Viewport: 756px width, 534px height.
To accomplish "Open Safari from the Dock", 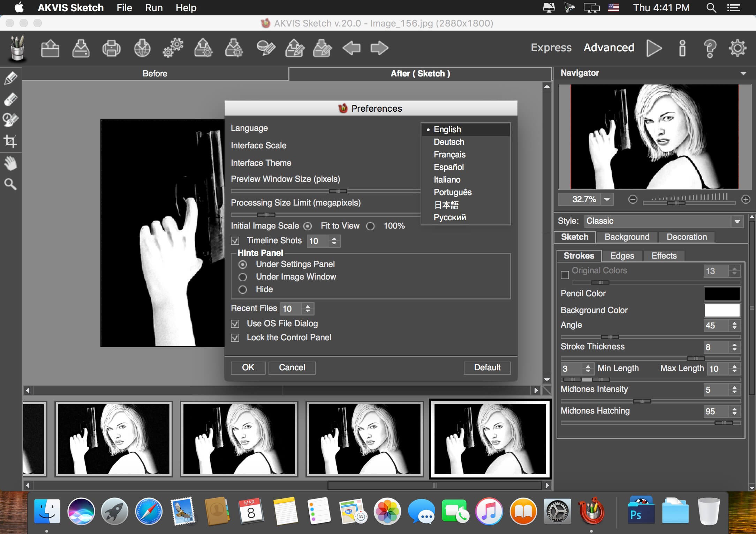I will pyautogui.click(x=149, y=512).
